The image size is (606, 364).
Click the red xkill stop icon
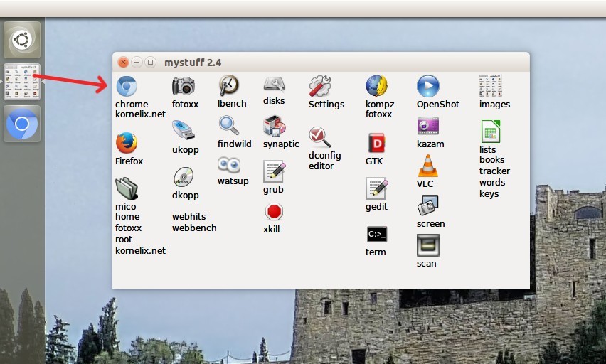[x=274, y=212]
